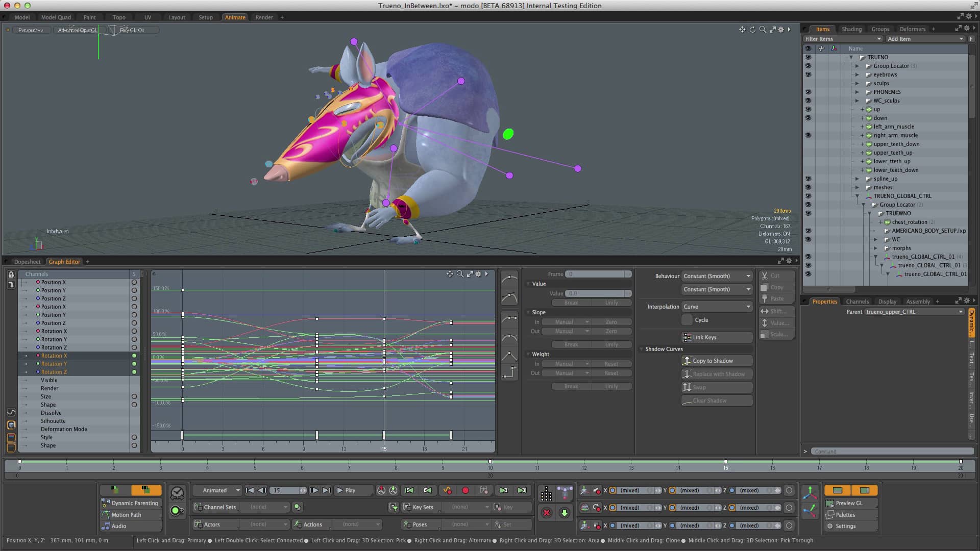Open the Behaviour Constant (Smooth) dropdown
The image size is (980, 551).
(717, 276)
